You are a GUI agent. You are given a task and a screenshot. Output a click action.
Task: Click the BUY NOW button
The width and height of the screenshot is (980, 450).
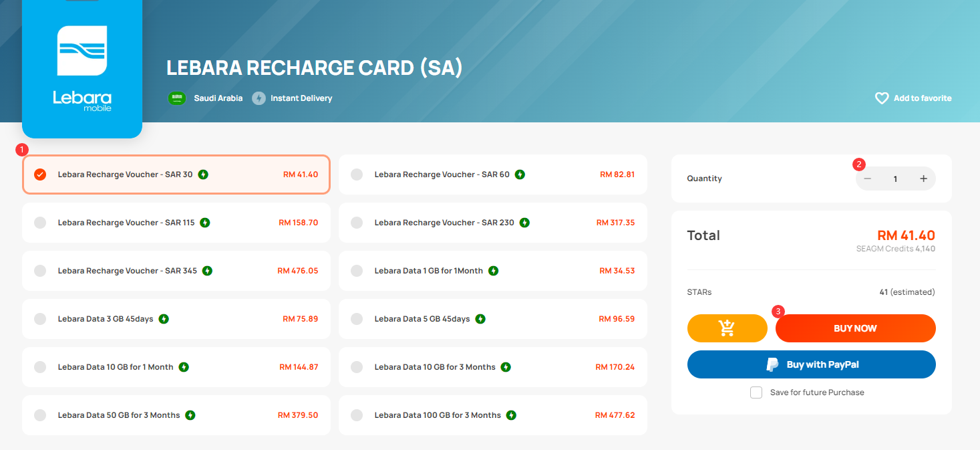pyautogui.click(x=855, y=328)
